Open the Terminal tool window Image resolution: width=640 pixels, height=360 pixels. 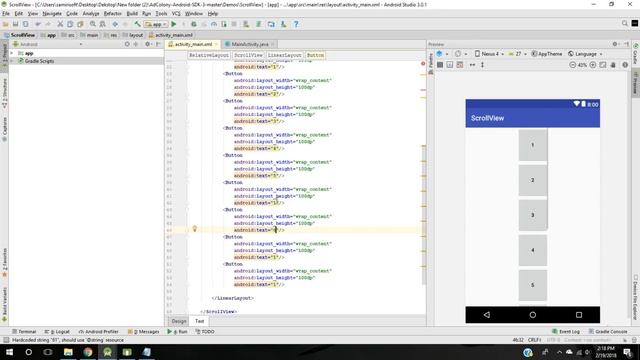point(24,331)
